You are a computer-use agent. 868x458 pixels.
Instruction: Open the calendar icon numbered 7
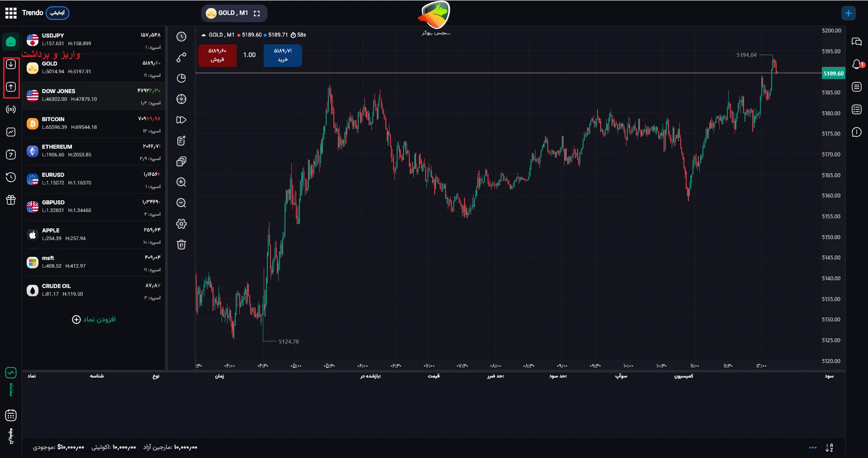coord(11,155)
